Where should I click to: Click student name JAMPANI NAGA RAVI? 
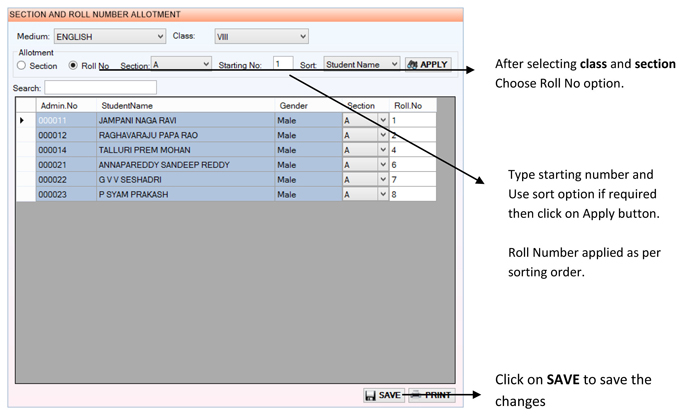[x=186, y=120]
